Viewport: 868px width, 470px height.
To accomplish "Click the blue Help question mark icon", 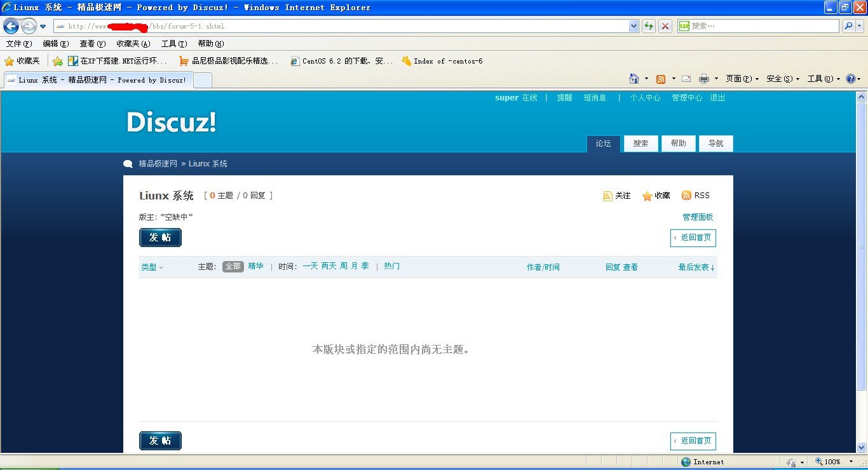I will point(850,79).
